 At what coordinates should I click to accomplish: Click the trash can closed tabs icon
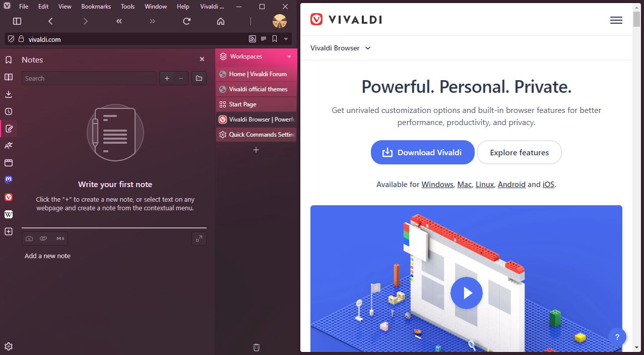point(256,347)
